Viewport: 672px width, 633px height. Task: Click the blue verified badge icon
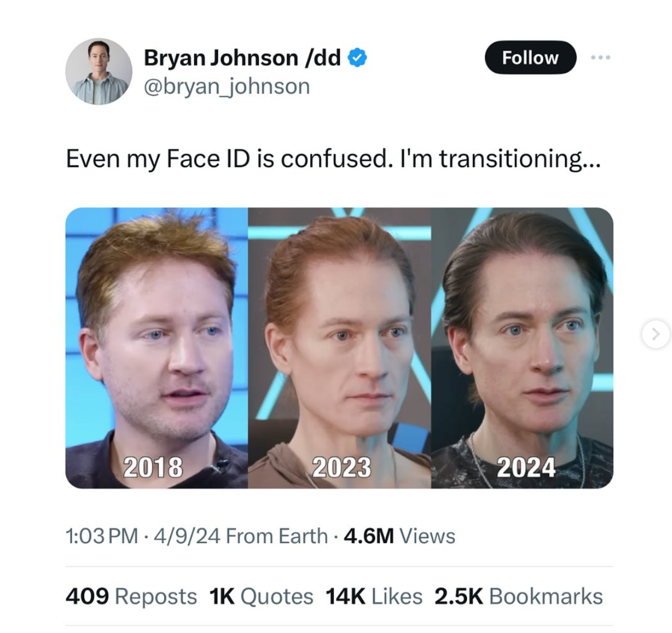click(x=357, y=57)
